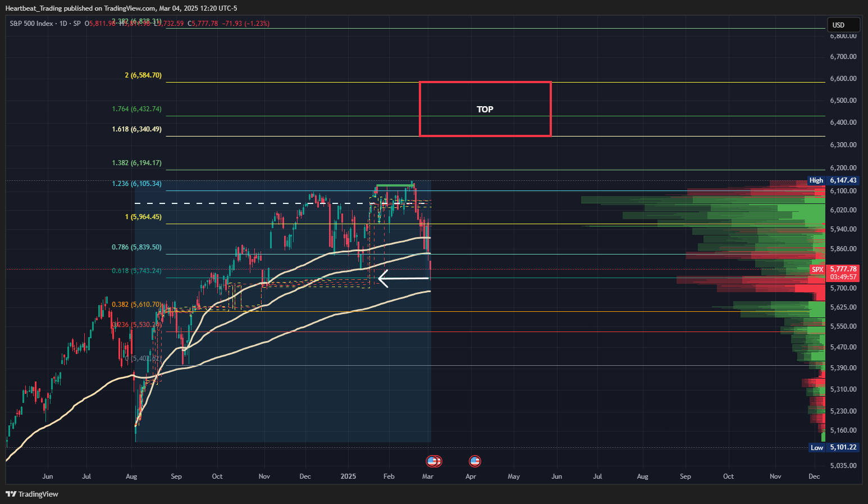Click the 5,470.00 price axis label

click(x=843, y=347)
